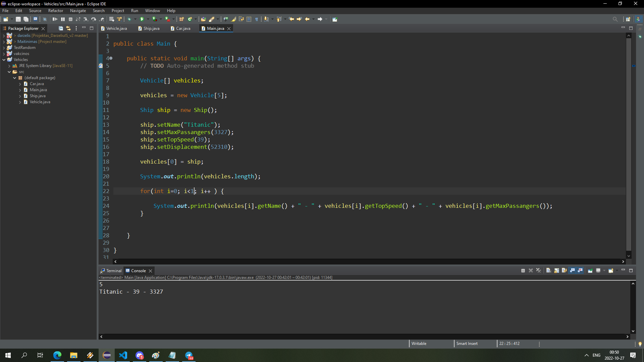Viewport: 644px width, 362px height.
Task: Click the lightbulb tip icon in status bar
Action: tap(640, 344)
